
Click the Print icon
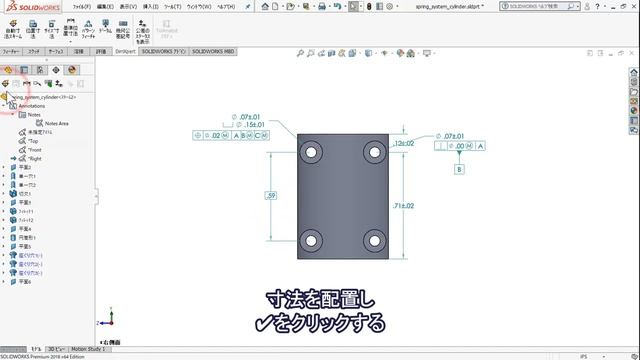tap(322, 7)
